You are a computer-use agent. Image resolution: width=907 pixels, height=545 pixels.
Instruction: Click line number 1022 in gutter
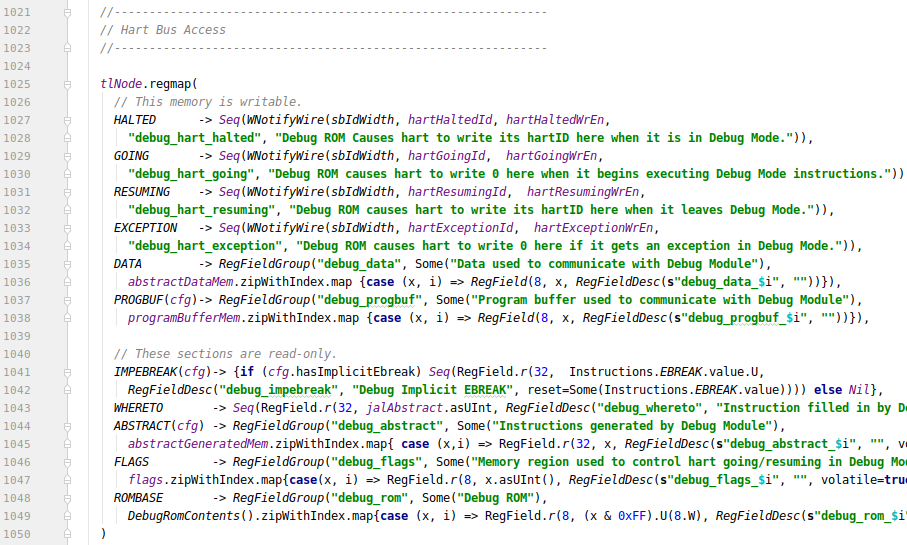[x=17, y=30]
